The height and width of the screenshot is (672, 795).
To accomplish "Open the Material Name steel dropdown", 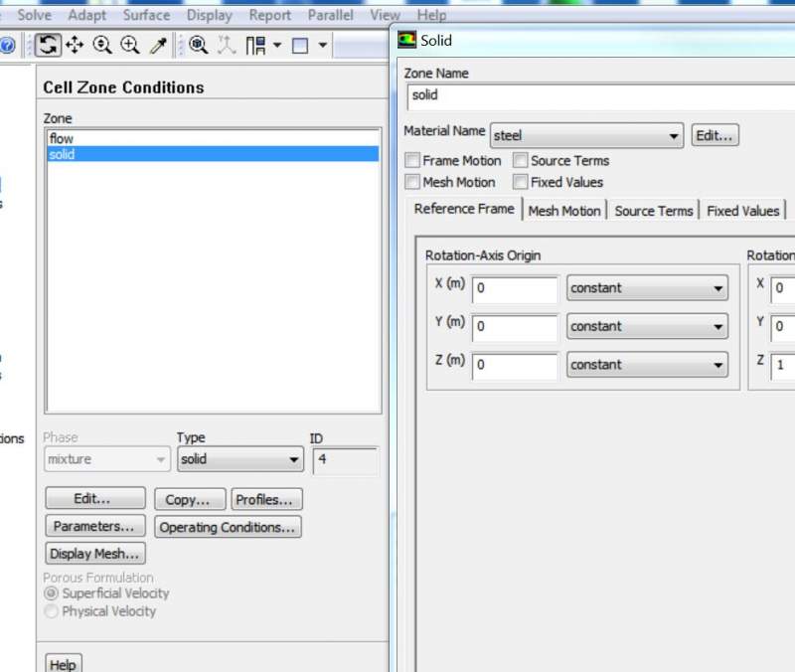I will (586, 135).
